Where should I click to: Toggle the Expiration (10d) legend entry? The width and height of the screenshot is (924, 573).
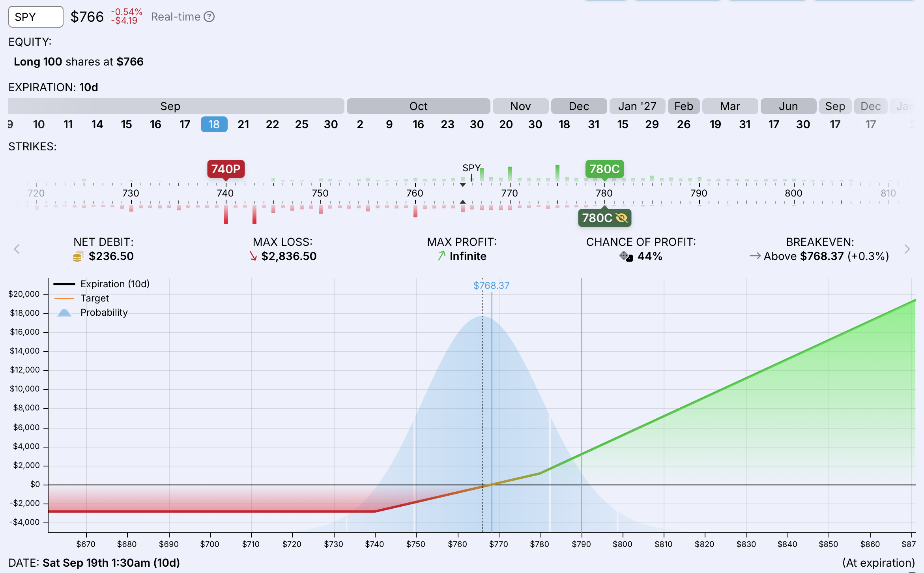[102, 284]
